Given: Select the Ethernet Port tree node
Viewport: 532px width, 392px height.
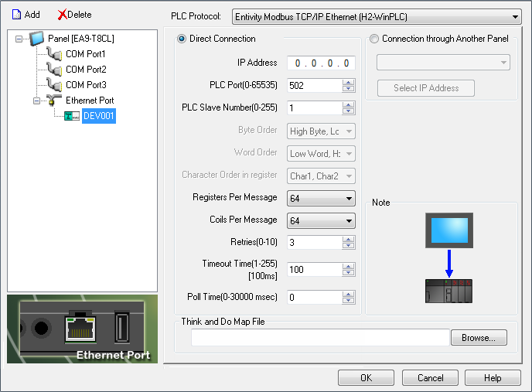Looking at the screenshot, I should click(89, 101).
